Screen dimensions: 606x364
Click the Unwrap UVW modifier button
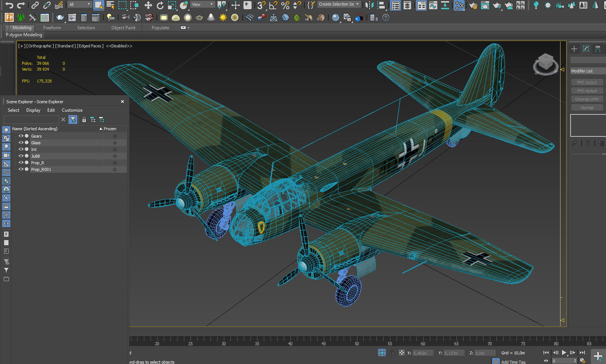[x=587, y=99]
